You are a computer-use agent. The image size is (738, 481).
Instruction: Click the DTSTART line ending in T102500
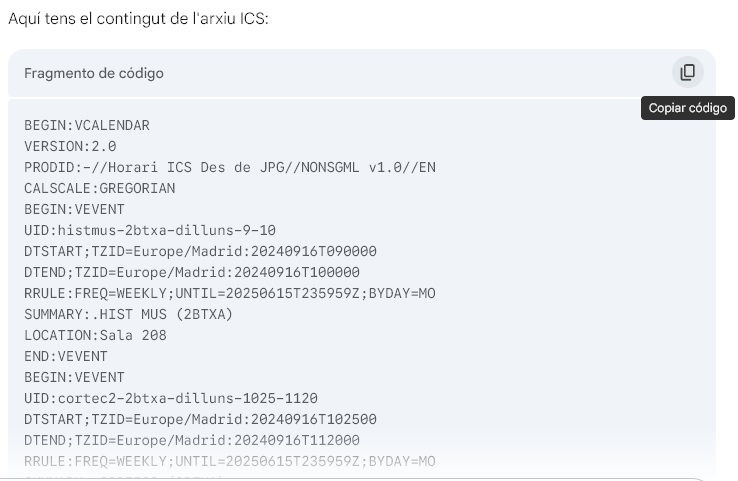click(200, 419)
